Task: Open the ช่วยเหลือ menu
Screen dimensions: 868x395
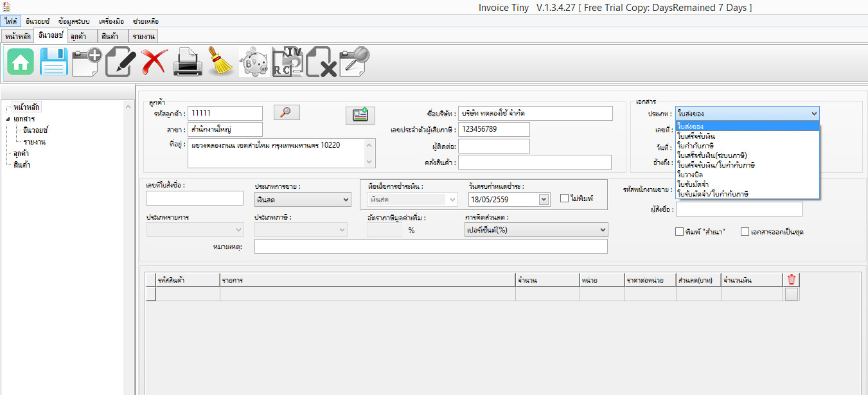Action: tap(146, 21)
